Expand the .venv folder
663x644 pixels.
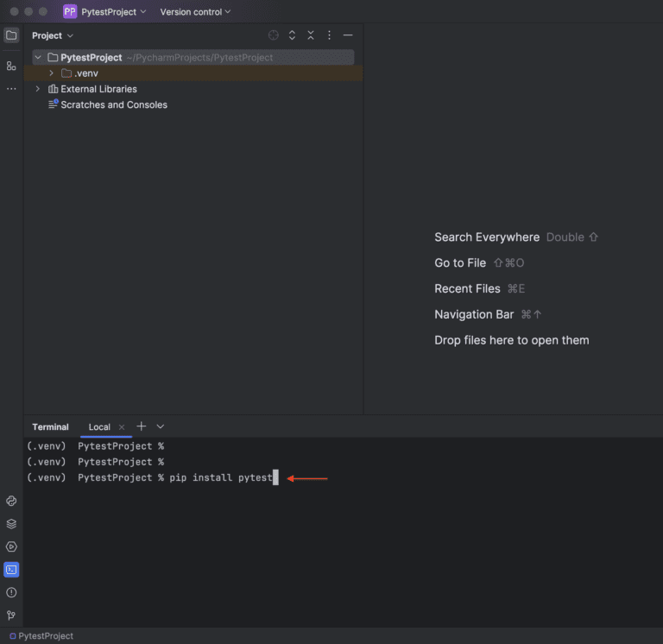click(52, 73)
